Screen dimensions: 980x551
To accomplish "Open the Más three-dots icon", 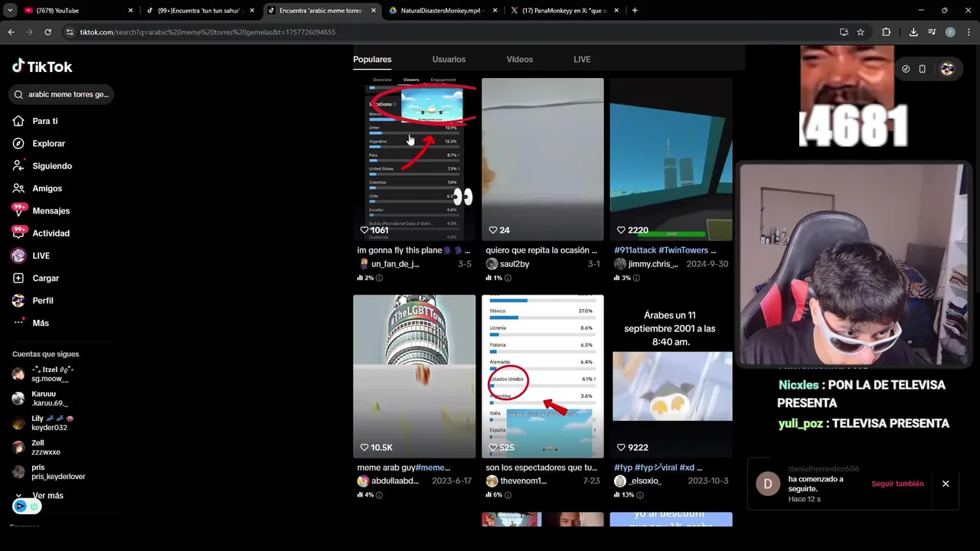I will [x=18, y=323].
